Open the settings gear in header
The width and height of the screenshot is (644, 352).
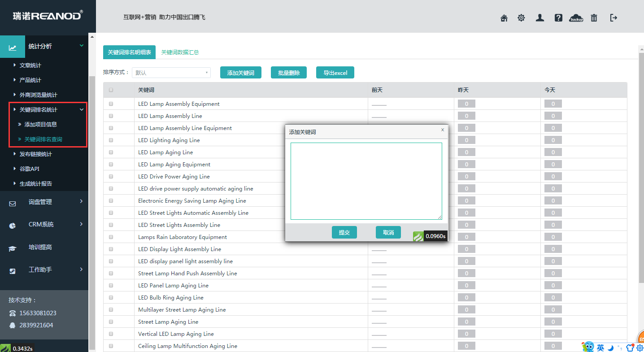pos(521,18)
